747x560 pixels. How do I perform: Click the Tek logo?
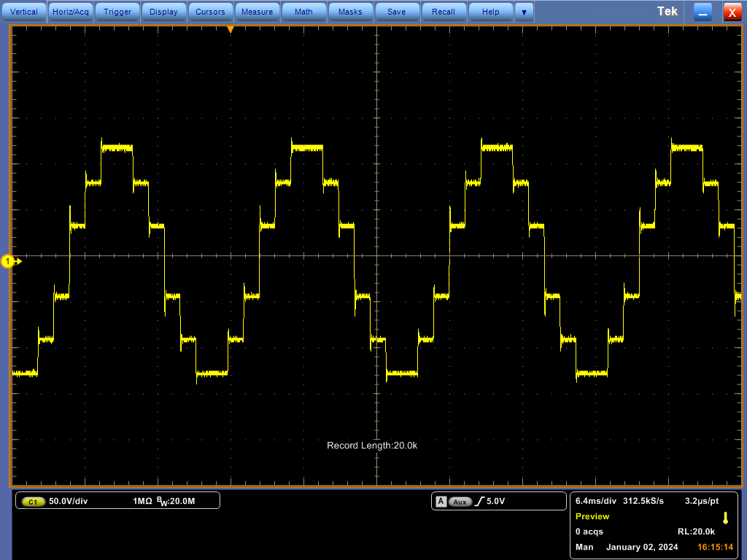667,11
